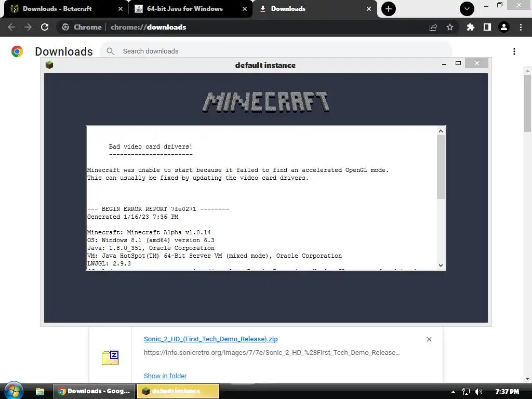532x399 pixels.
Task: Open File Explorer from taskbar
Action: coord(39,391)
